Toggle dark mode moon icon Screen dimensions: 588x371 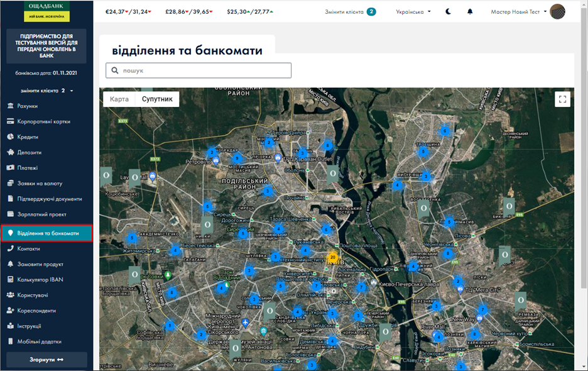click(449, 12)
